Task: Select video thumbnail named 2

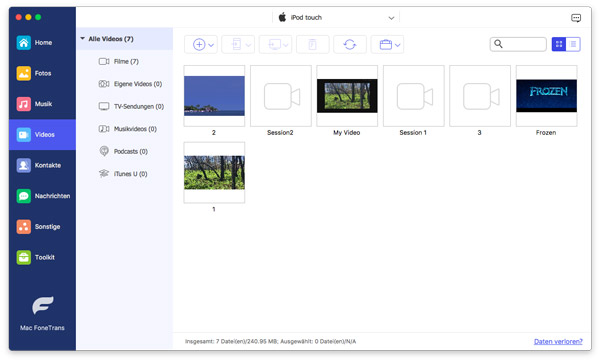Action: 214,96
